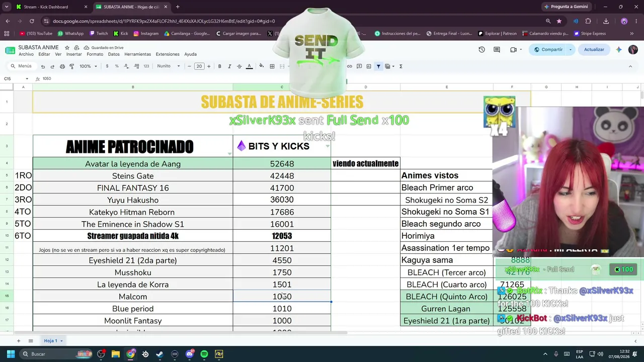
Task: Open a new browser tab
Action: pyautogui.click(x=178, y=7)
